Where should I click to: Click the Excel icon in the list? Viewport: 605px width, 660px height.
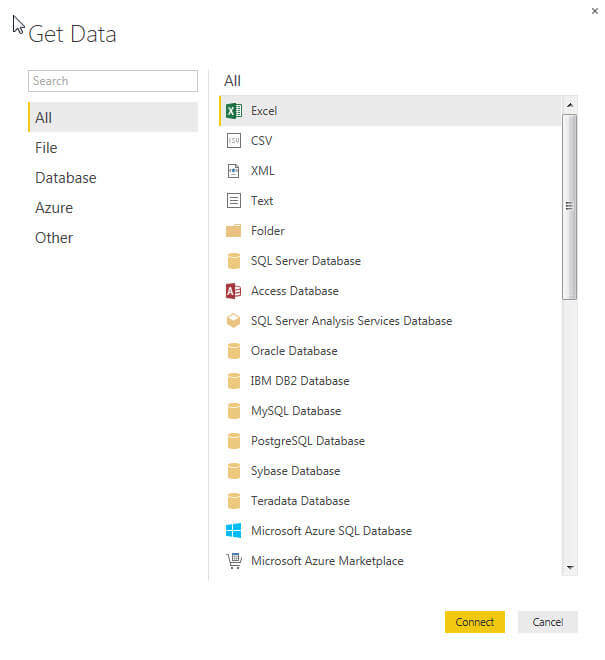coord(234,111)
